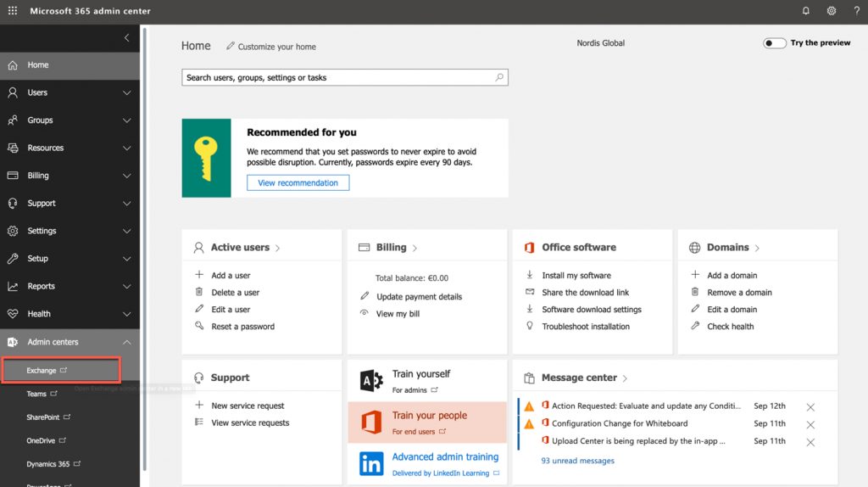Click the plus icon by Add a domain

pyautogui.click(x=695, y=274)
